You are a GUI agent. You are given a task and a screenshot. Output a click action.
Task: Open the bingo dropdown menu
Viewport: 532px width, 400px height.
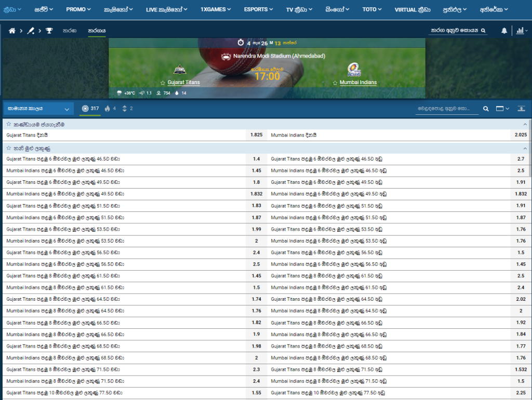(337, 9)
